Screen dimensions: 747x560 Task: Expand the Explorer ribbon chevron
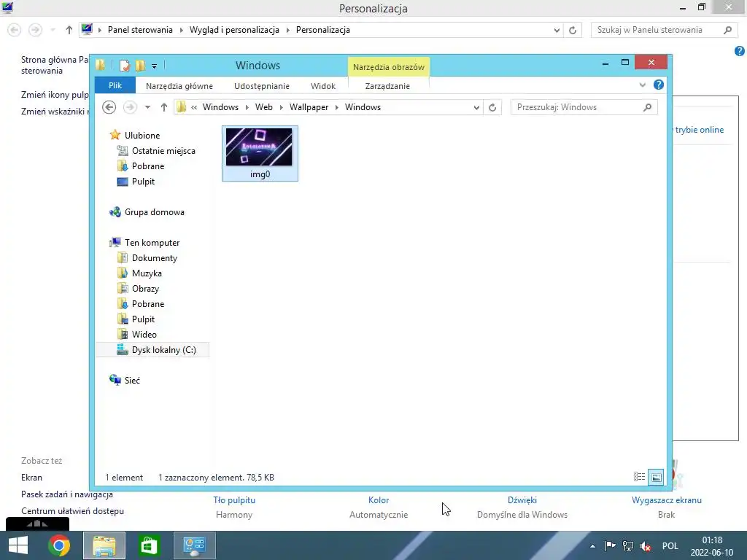point(643,85)
